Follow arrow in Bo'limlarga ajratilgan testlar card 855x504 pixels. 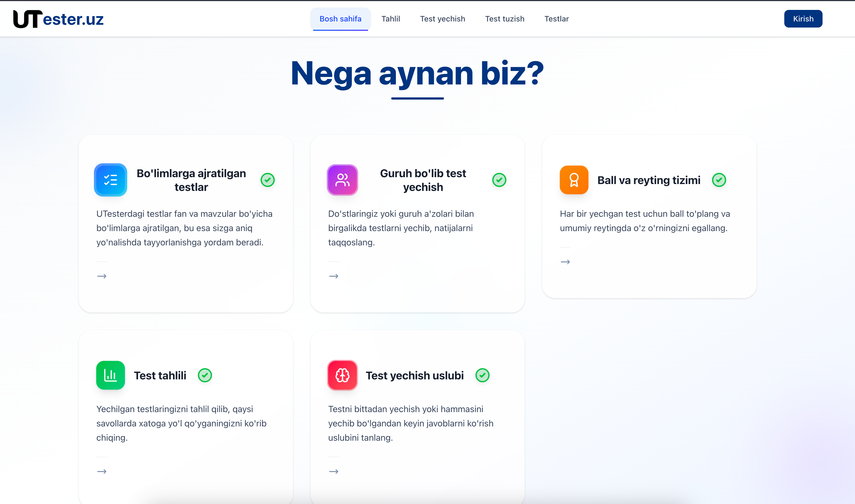(102, 276)
